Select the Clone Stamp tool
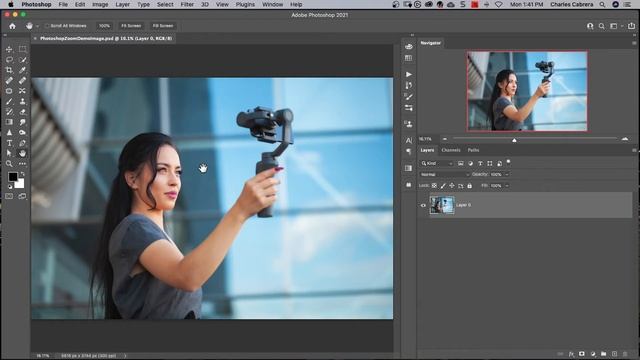This screenshot has width=640, height=360. [22, 101]
